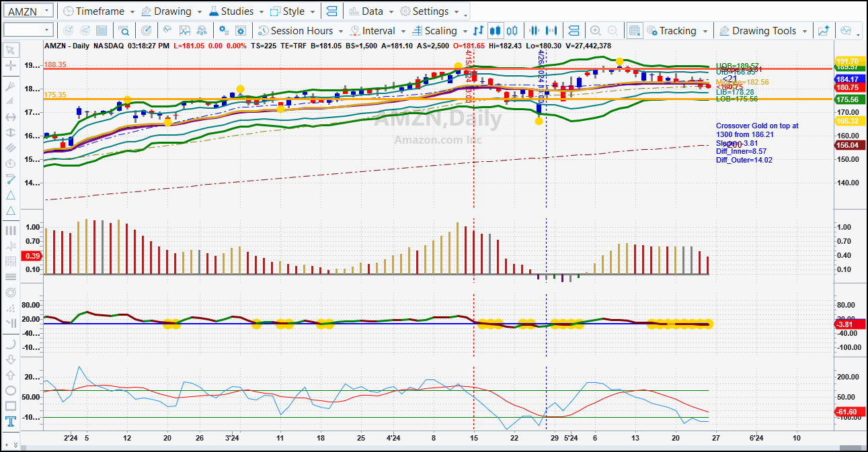Image resolution: width=868 pixels, height=452 pixels.
Task: Select the hollow candlestick chart style
Action: [512, 31]
